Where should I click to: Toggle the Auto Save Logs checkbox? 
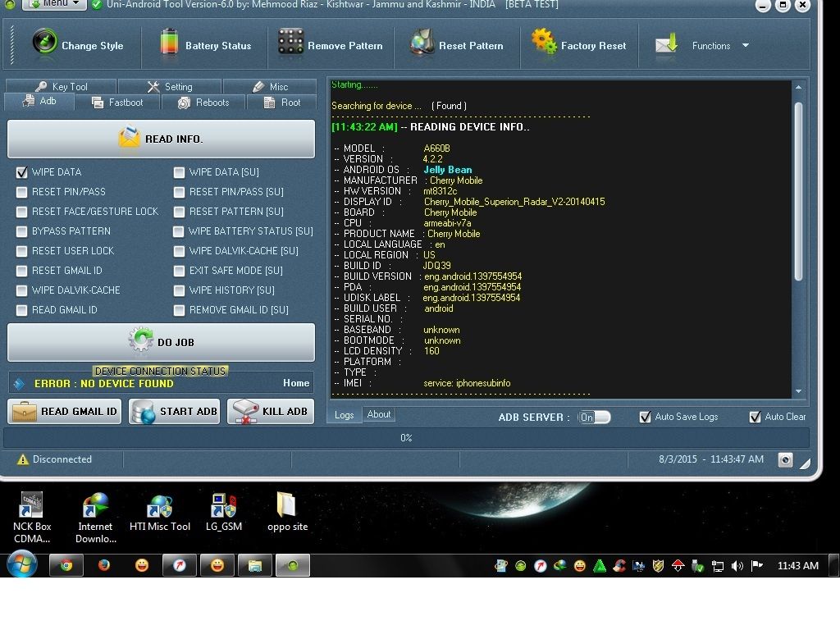point(645,417)
